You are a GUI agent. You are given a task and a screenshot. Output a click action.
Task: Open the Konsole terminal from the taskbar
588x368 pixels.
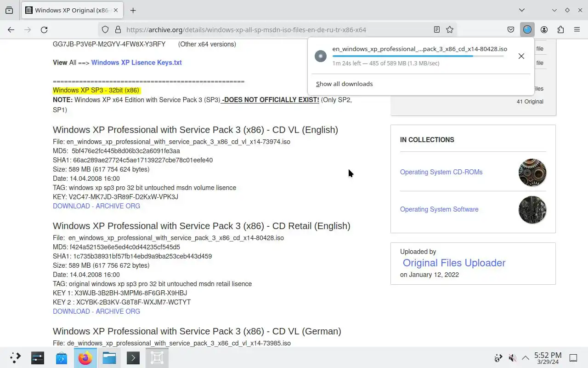click(x=133, y=358)
